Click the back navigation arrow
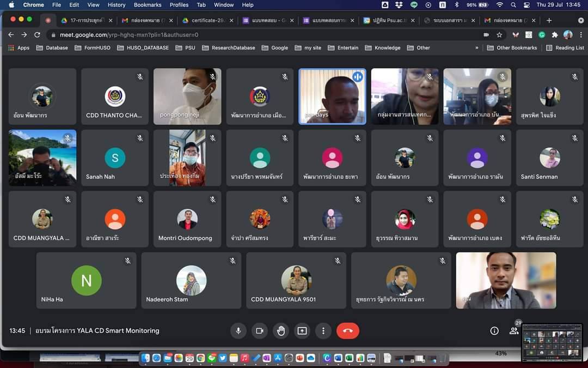The image size is (588, 368). coord(11,34)
